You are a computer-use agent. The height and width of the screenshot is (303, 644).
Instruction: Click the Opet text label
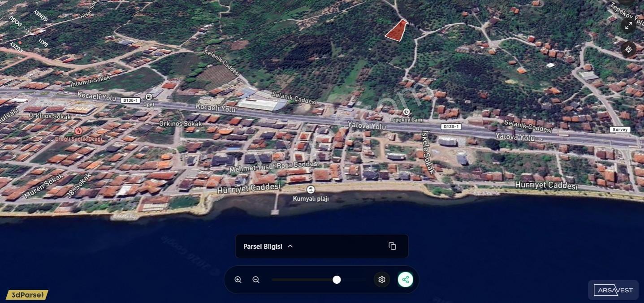click(x=149, y=104)
